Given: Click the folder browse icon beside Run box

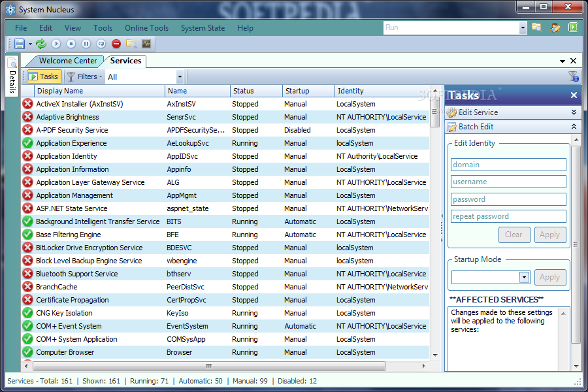Looking at the screenshot, I should [537, 27].
